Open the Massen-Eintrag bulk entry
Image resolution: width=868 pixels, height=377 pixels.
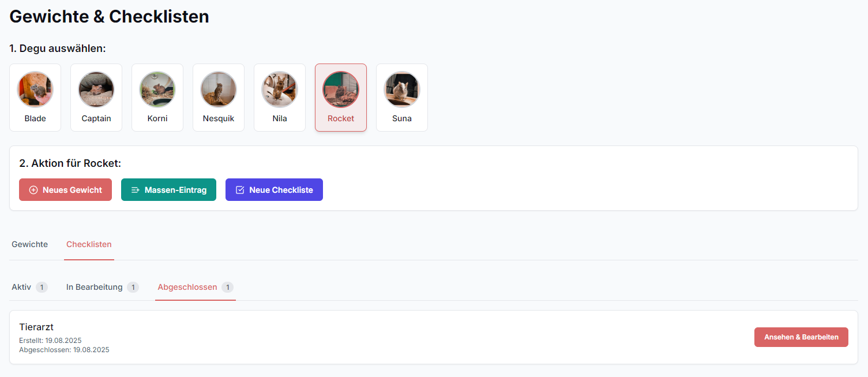click(168, 190)
